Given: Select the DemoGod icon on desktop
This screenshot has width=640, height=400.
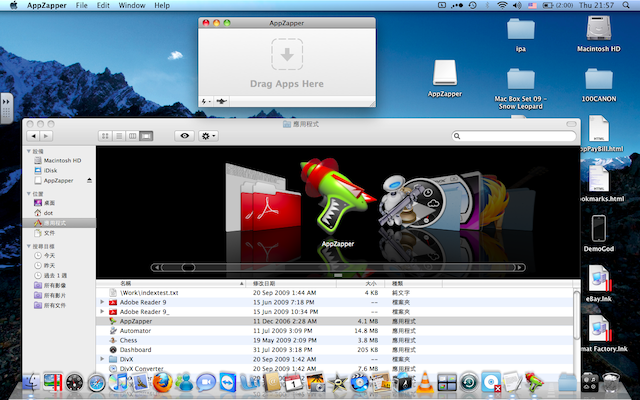Looking at the screenshot, I should point(599,233).
